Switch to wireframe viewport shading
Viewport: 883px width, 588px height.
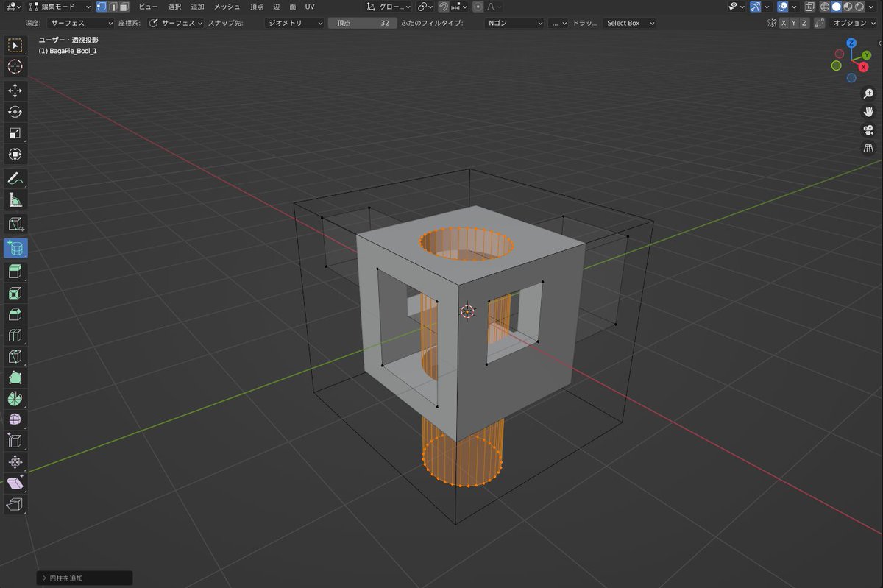click(x=825, y=7)
